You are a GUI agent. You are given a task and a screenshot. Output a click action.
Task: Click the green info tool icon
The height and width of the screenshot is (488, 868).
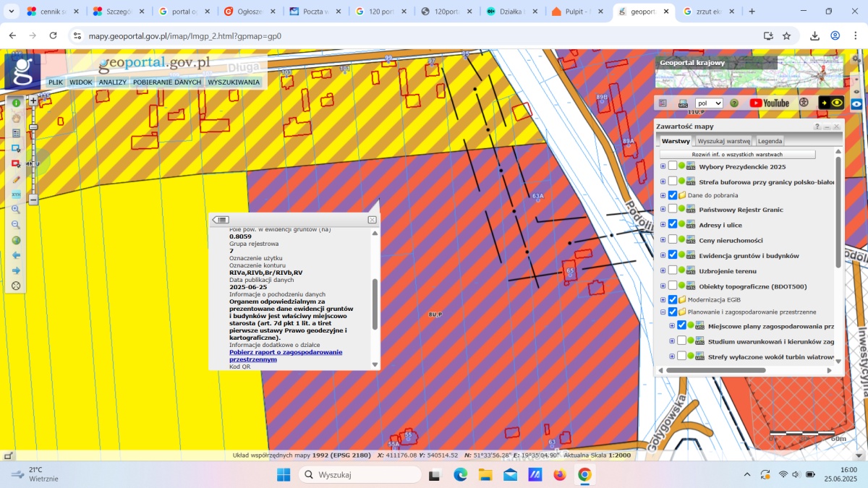point(16,103)
